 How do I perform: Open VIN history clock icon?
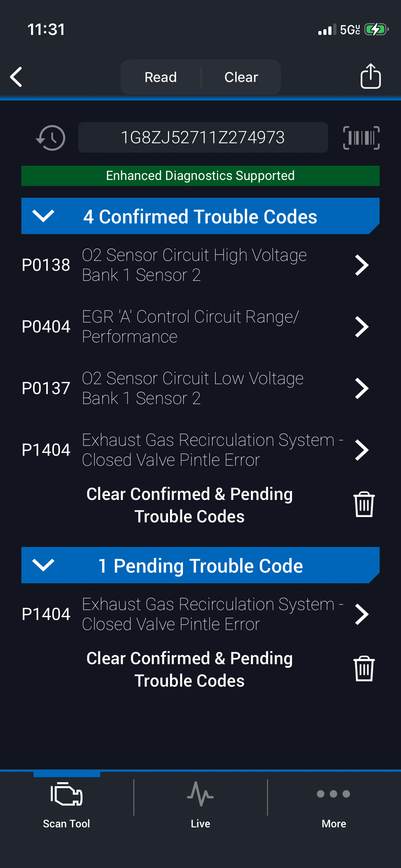51,138
